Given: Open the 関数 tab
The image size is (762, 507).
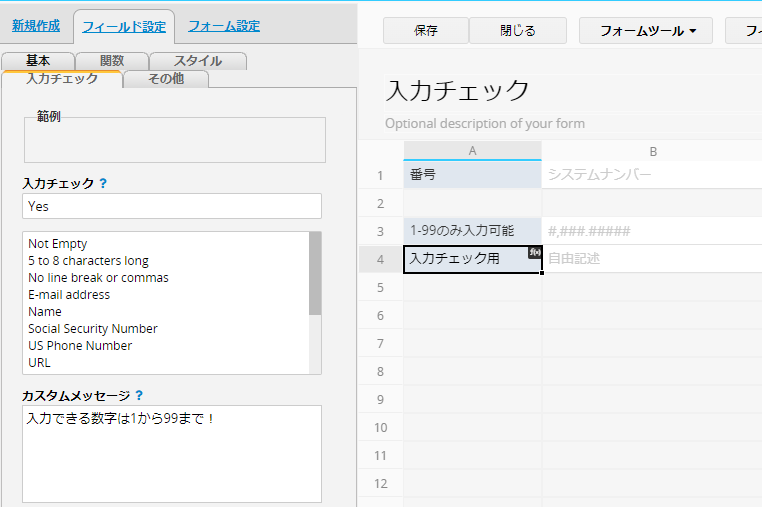Looking at the screenshot, I should click(x=111, y=61).
